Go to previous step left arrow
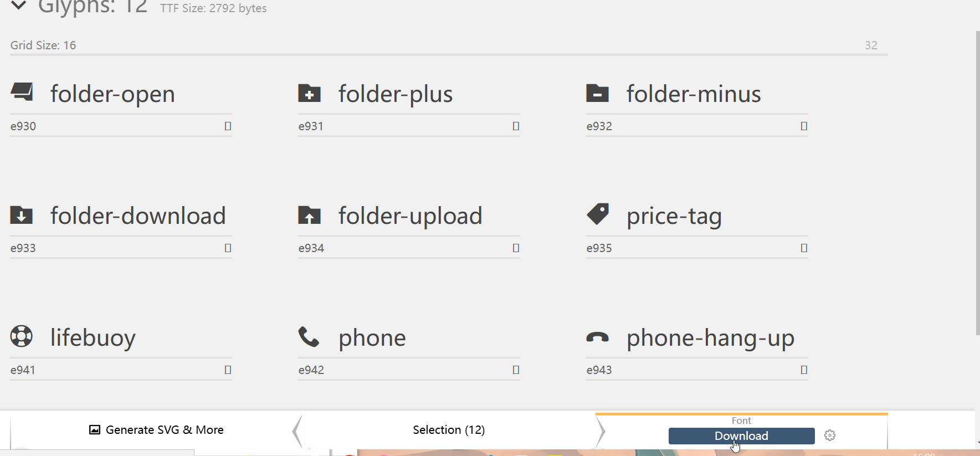Image resolution: width=980 pixels, height=456 pixels. coord(297,431)
